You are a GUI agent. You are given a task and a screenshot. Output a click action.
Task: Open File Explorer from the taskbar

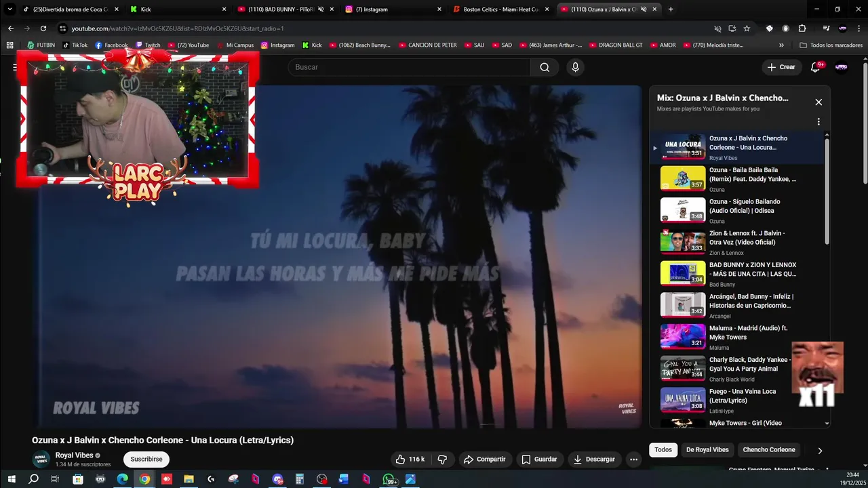coord(189,479)
